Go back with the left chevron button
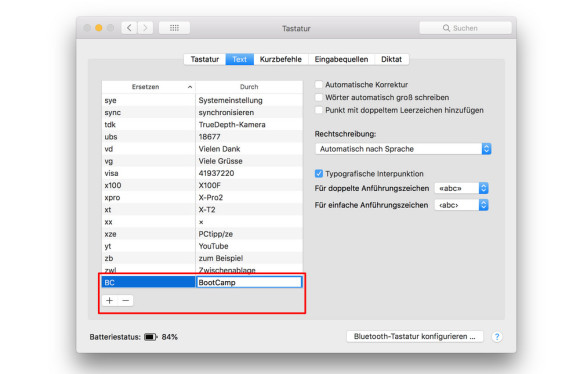 click(x=129, y=28)
